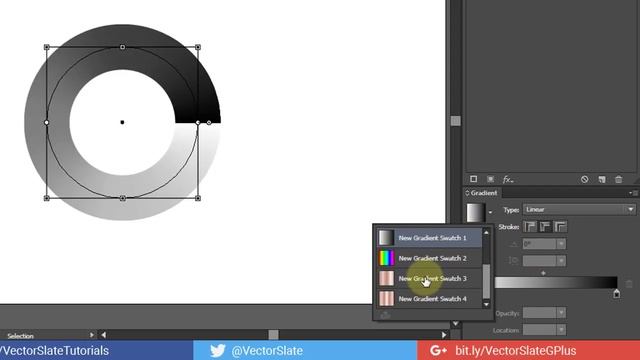Click the small arrow beside gradient thumbnail
The image size is (640, 360).
(x=490, y=212)
